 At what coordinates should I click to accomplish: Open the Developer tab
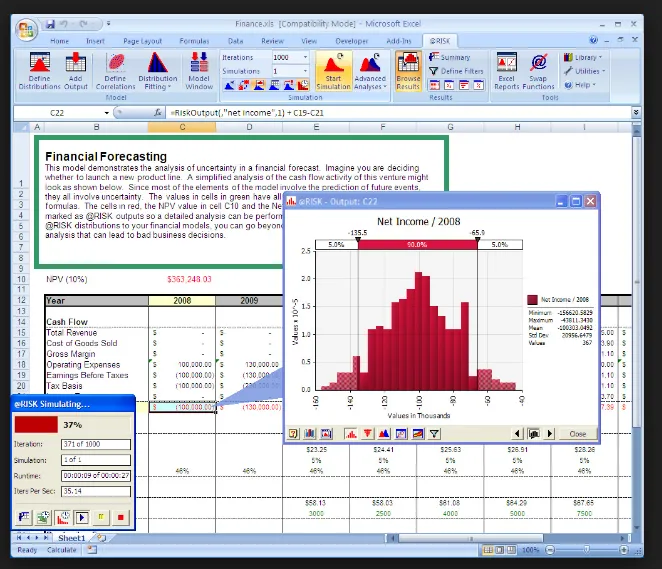click(352, 41)
